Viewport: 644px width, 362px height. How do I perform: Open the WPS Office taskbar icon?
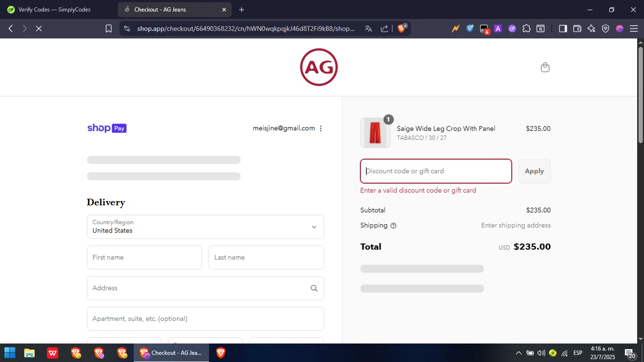[52, 353]
